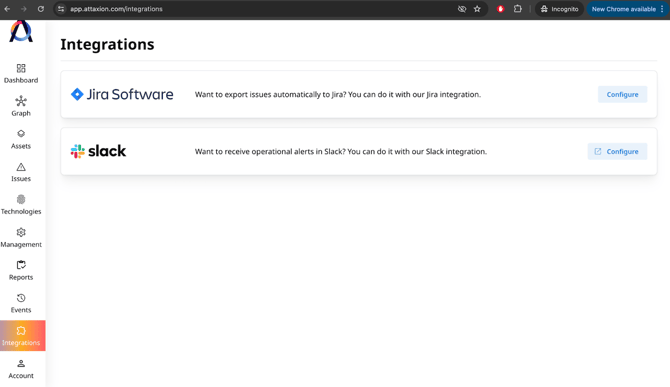Select the highlighted Integrations sidebar item

pyautogui.click(x=23, y=336)
